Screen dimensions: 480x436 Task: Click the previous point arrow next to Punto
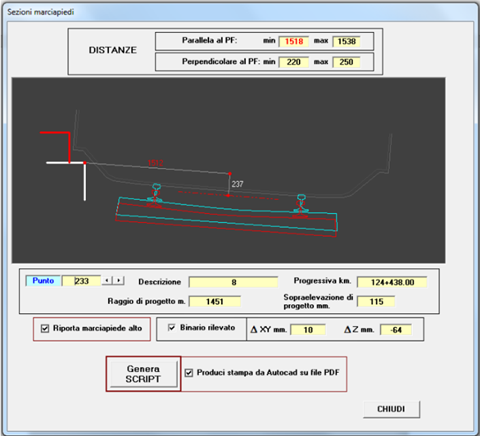point(107,281)
